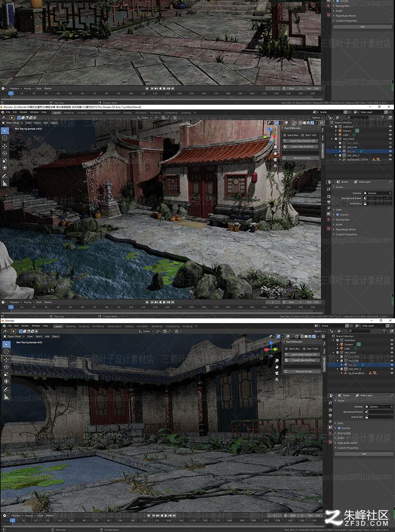
Task: Switch to UV Editing tab in middle window
Action: coord(96,113)
